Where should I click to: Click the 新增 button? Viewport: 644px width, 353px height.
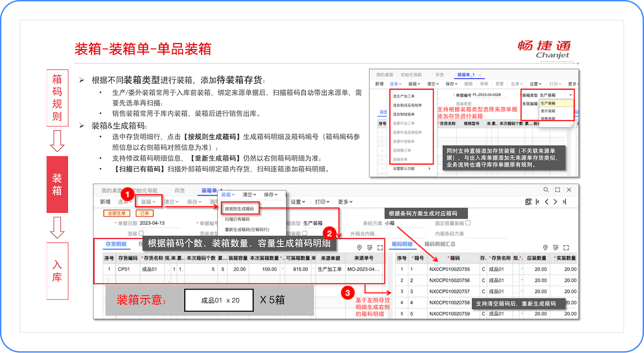[x=106, y=201]
